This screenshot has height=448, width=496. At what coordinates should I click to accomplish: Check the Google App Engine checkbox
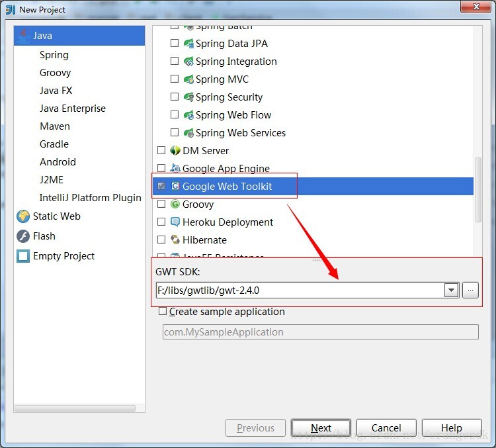pos(161,168)
